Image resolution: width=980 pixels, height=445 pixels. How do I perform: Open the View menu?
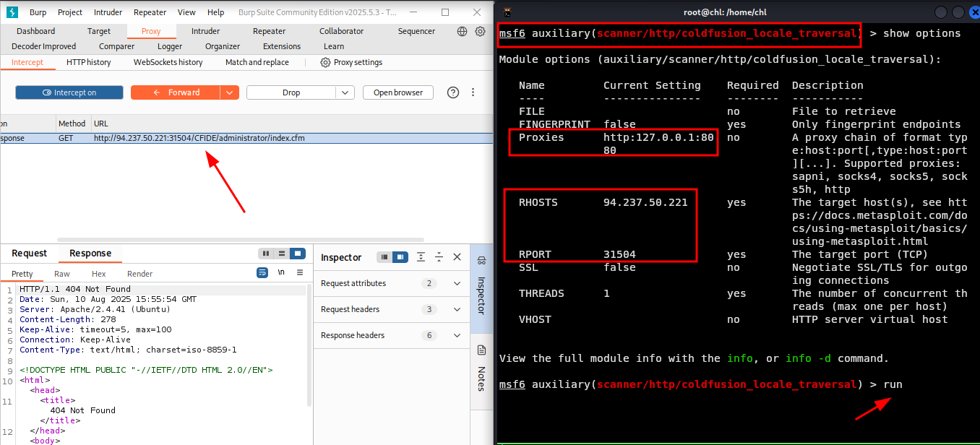pos(186,12)
